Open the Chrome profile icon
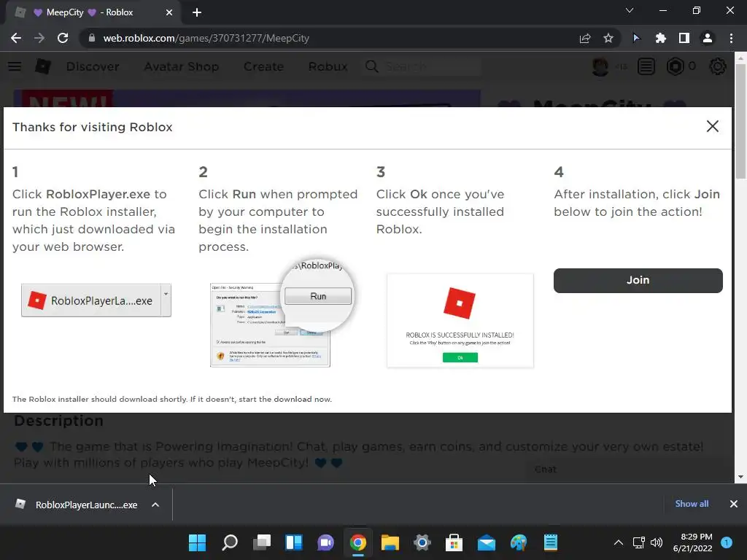 708,38
